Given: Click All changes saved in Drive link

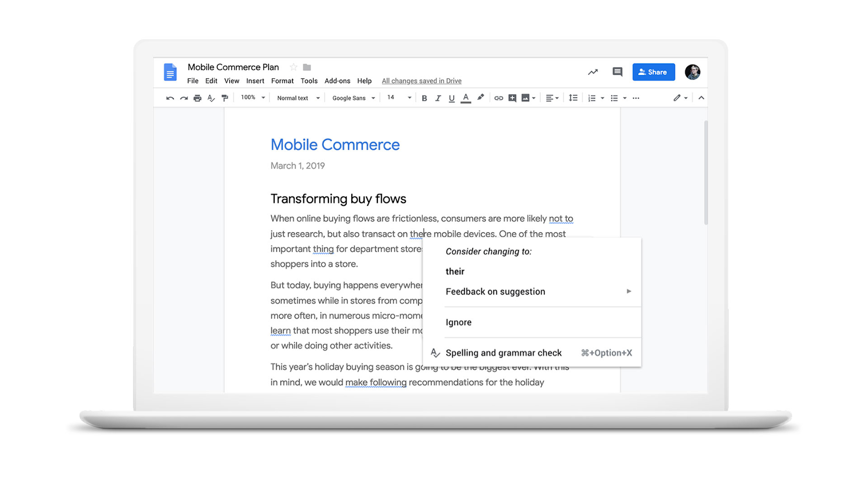Looking at the screenshot, I should click(x=422, y=81).
